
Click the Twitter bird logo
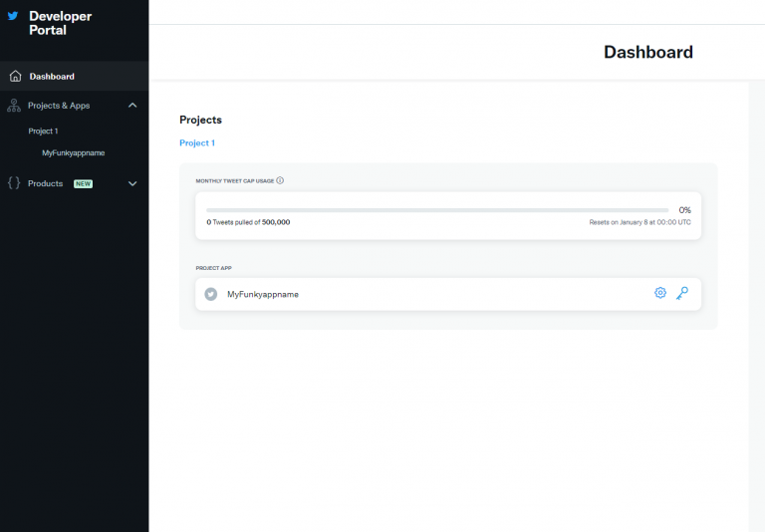pyautogui.click(x=13, y=16)
